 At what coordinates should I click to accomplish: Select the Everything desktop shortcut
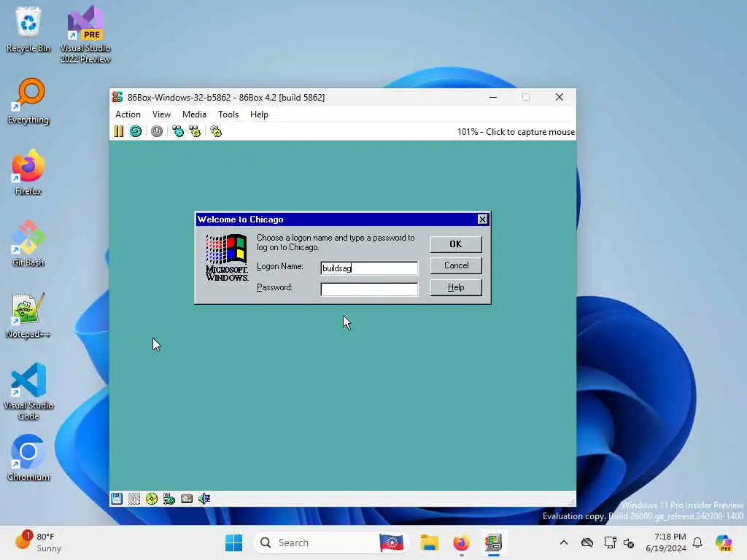tap(28, 101)
